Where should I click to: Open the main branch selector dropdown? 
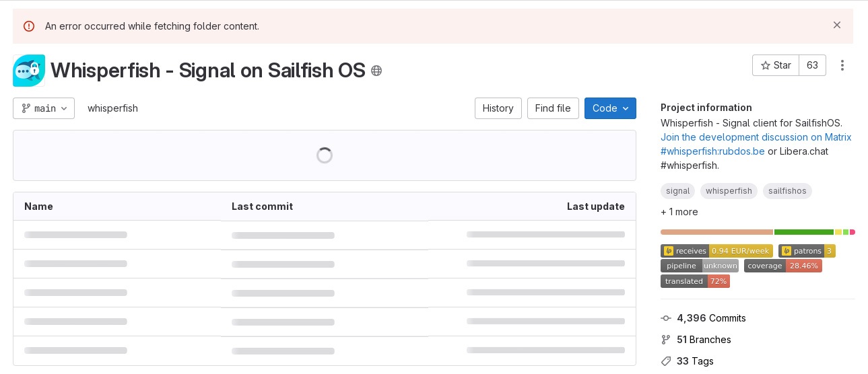(x=44, y=108)
